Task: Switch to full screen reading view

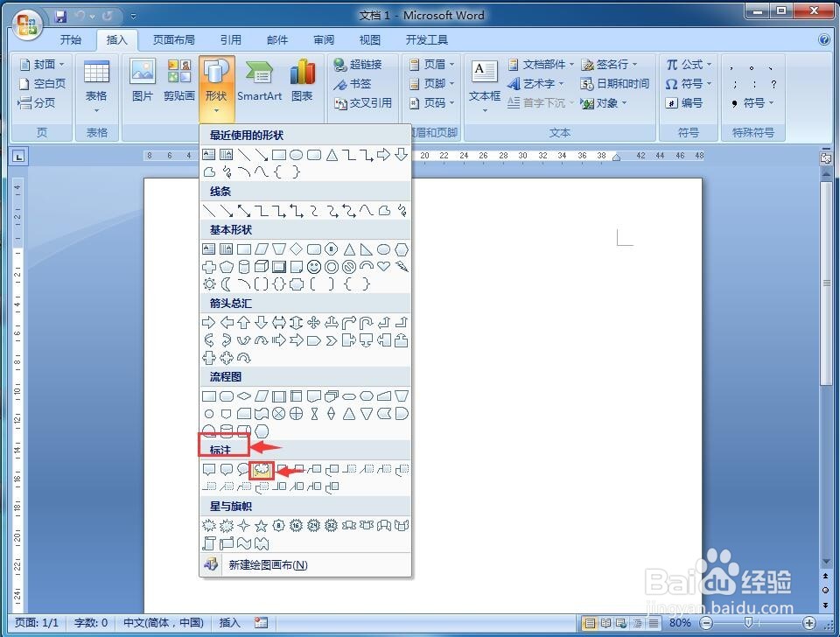Action: pyautogui.click(x=605, y=623)
